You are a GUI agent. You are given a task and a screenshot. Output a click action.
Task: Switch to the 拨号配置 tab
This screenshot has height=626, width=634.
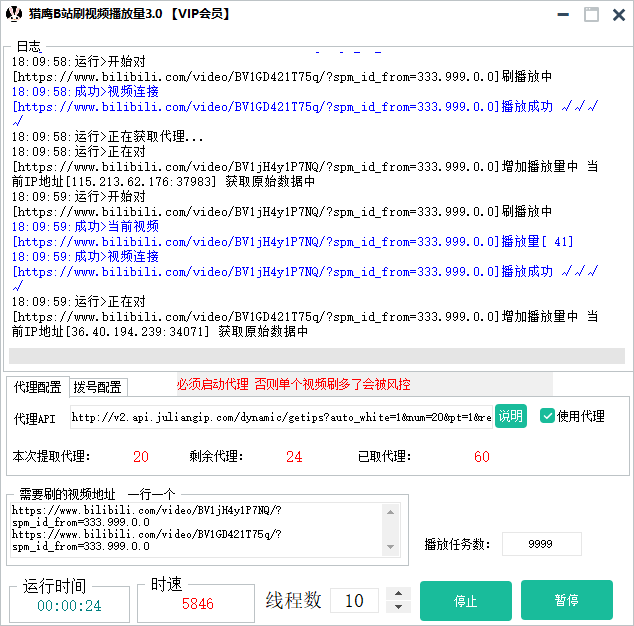98,387
